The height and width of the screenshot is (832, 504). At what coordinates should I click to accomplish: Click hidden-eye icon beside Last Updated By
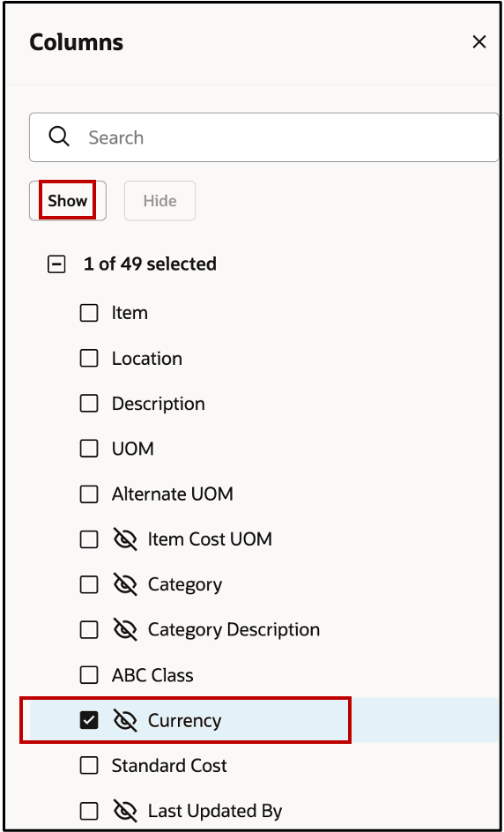(126, 811)
